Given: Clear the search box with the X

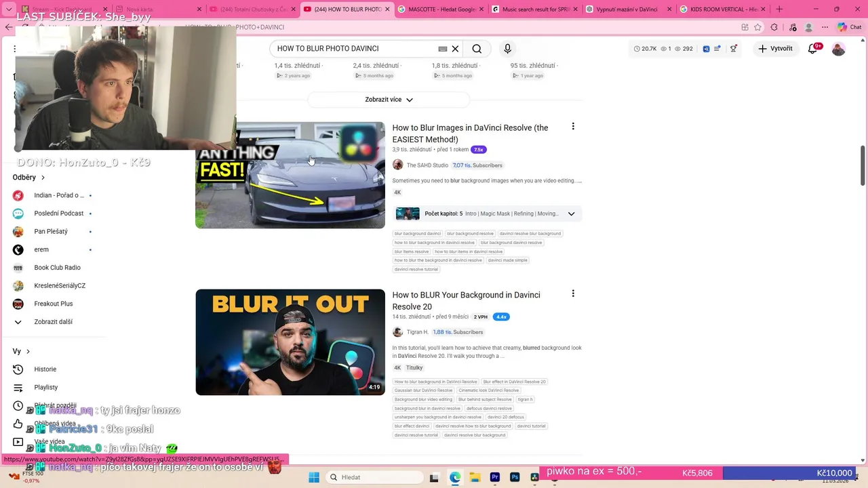Looking at the screenshot, I should tap(456, 49).
